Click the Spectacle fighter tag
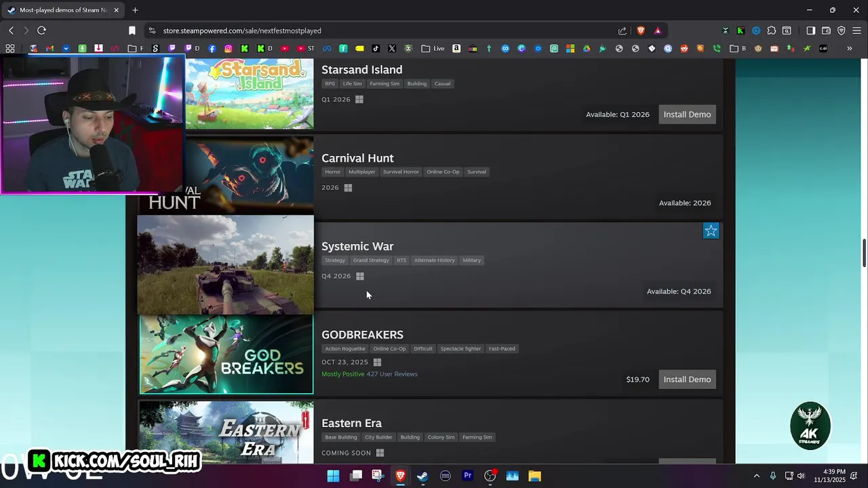The width and height of the screenshot is (868, 488). tap(460, 348)
